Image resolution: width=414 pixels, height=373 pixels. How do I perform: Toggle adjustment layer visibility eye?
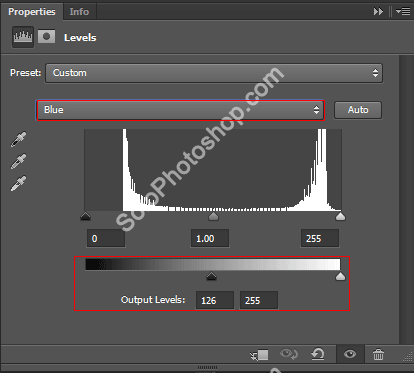[350, 354]
